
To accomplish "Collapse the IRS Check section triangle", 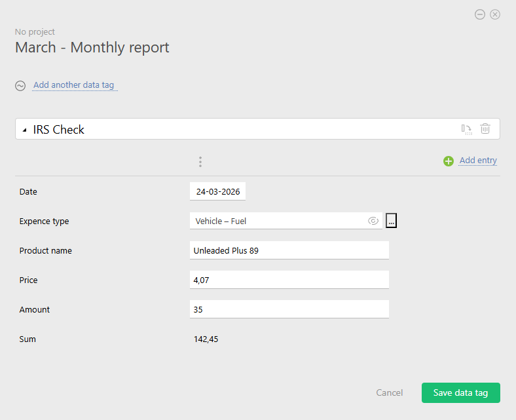I will click(25, 130).
